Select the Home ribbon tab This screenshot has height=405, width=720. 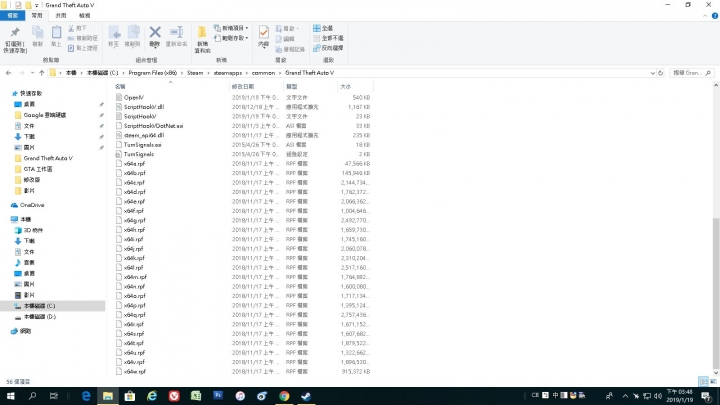pyautogui.click(x=36, y=16)
